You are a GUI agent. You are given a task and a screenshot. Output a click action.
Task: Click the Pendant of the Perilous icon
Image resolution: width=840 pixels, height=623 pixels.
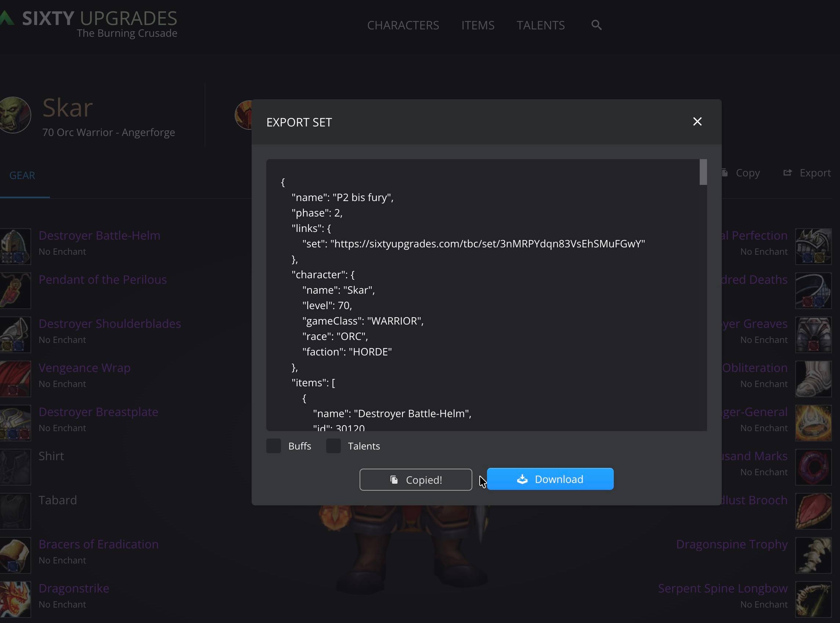[15, 290]
